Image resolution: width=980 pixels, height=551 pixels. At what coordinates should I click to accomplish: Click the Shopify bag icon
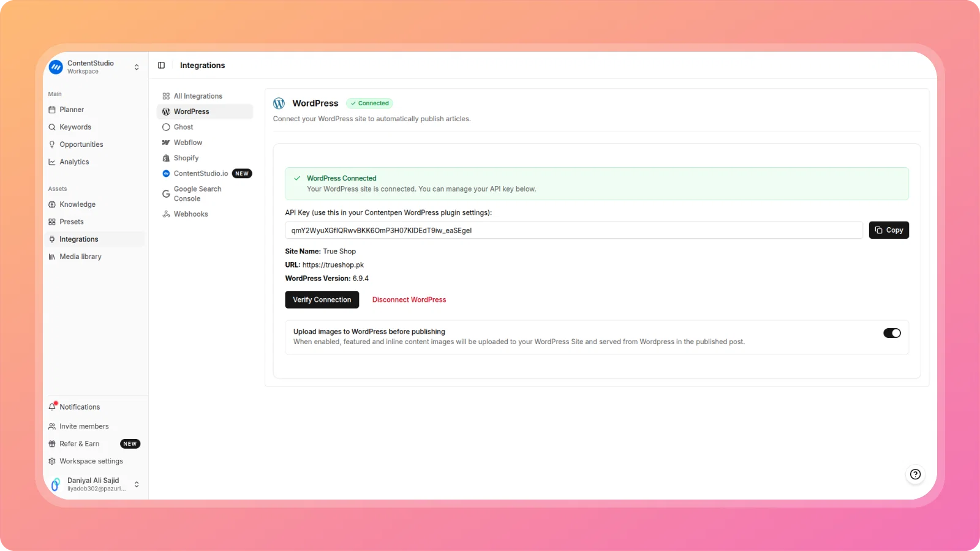point(166,158)
